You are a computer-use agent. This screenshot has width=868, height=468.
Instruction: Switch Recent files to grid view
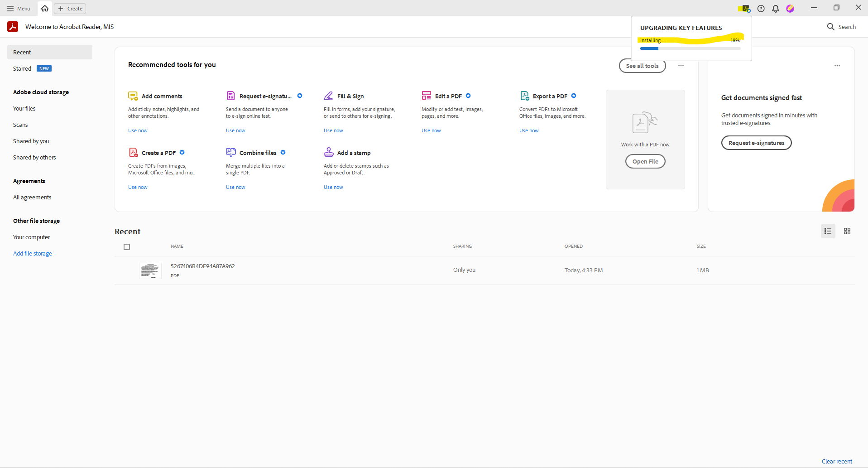[847, 231]
